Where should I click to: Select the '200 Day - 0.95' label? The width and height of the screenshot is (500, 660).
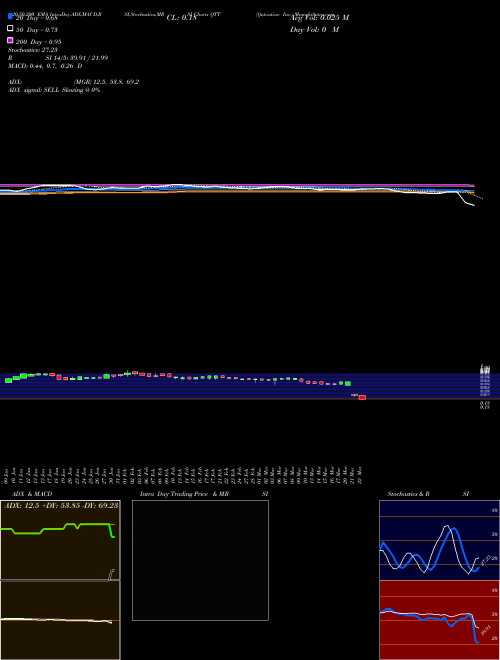(39, 42)
